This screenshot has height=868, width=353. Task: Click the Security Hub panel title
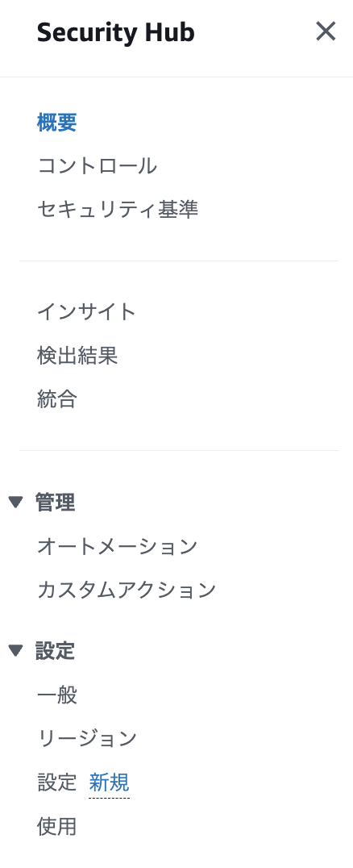[x=115, y=32]
